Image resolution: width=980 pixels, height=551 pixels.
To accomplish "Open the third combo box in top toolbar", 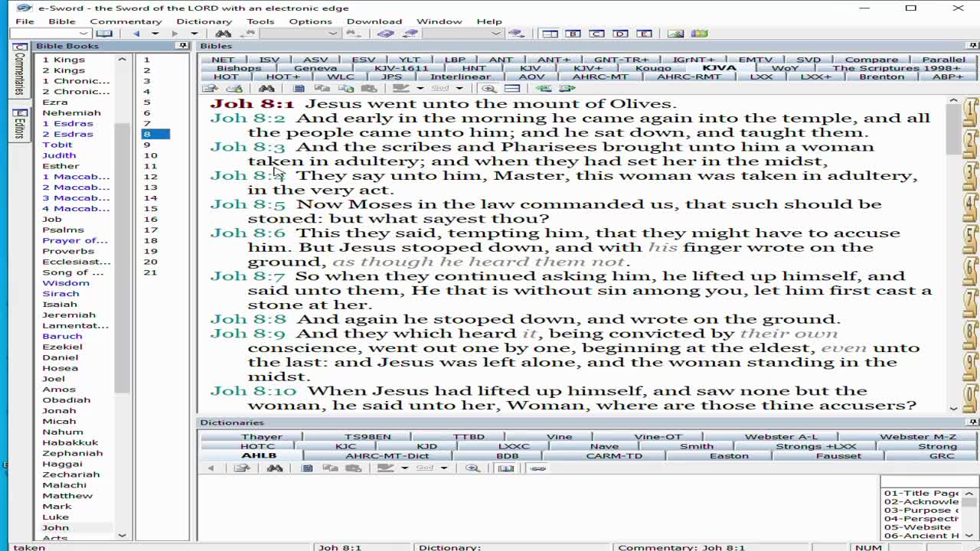I will (496, 34).
